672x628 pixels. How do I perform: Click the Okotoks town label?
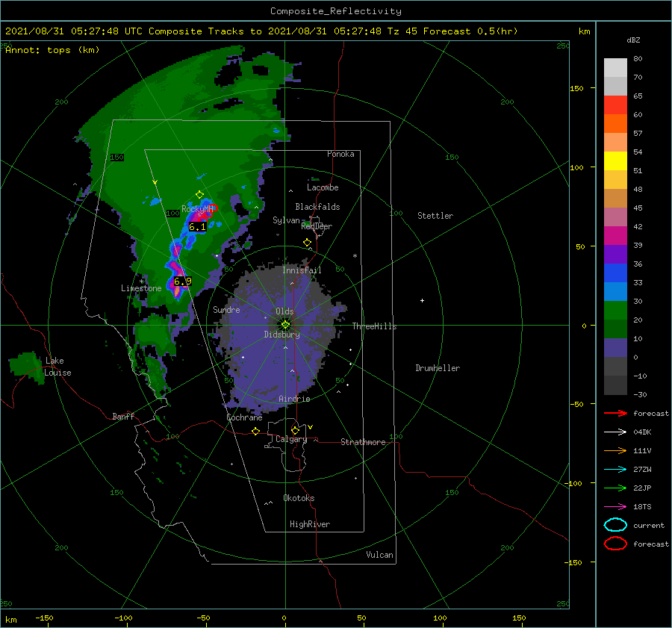click(x=299, y=498)
